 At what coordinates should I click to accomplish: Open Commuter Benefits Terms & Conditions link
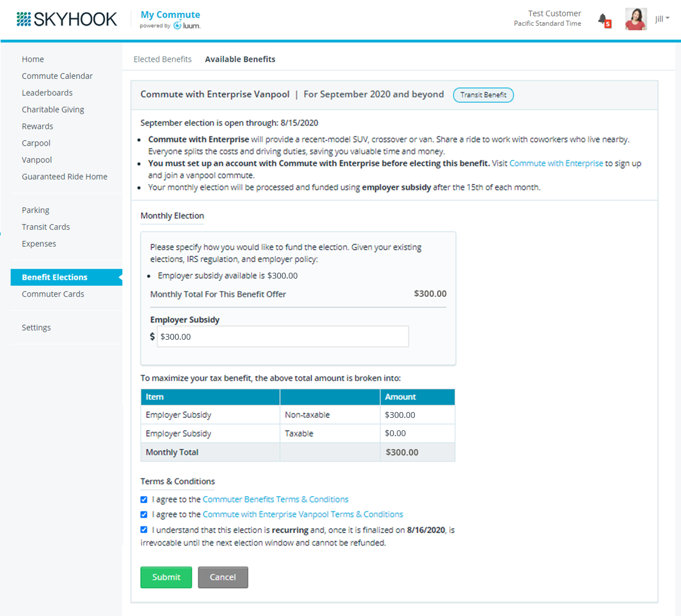point(276,500)
